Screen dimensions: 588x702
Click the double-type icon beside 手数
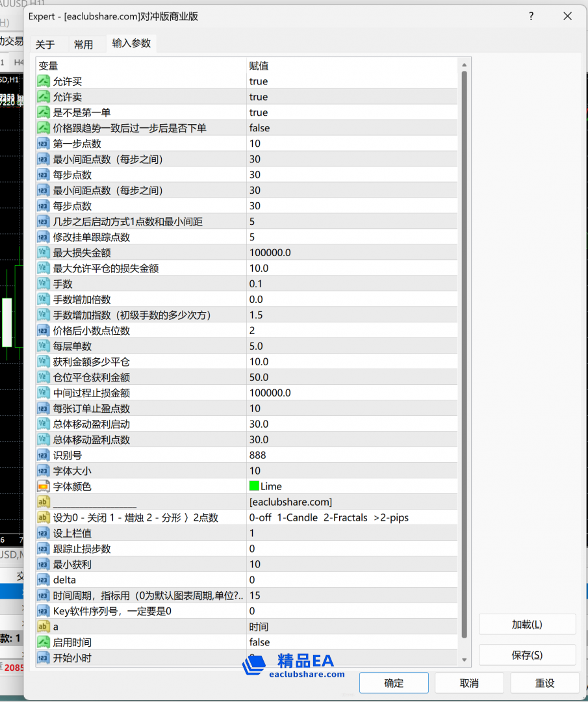tap(44, 284)
